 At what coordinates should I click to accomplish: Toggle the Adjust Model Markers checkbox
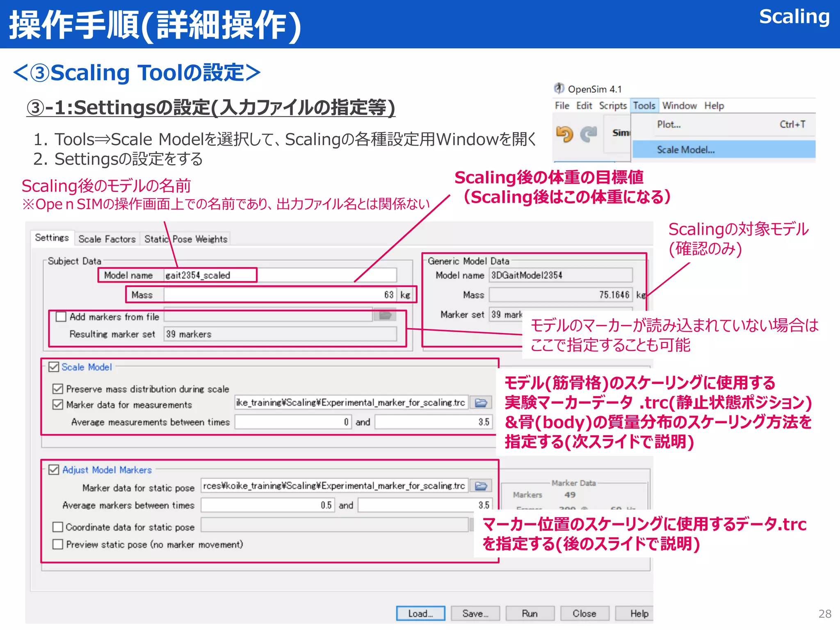click(x=54, y=470)
